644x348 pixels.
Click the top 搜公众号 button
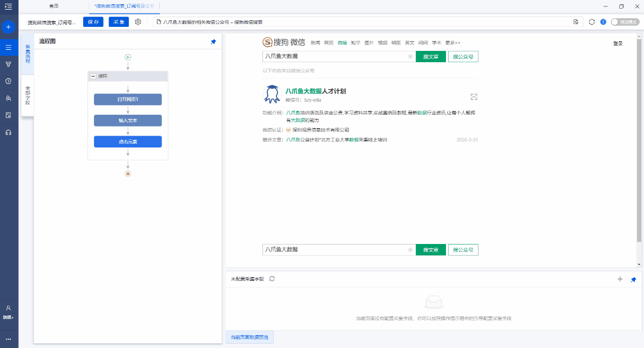click(463, 56)
